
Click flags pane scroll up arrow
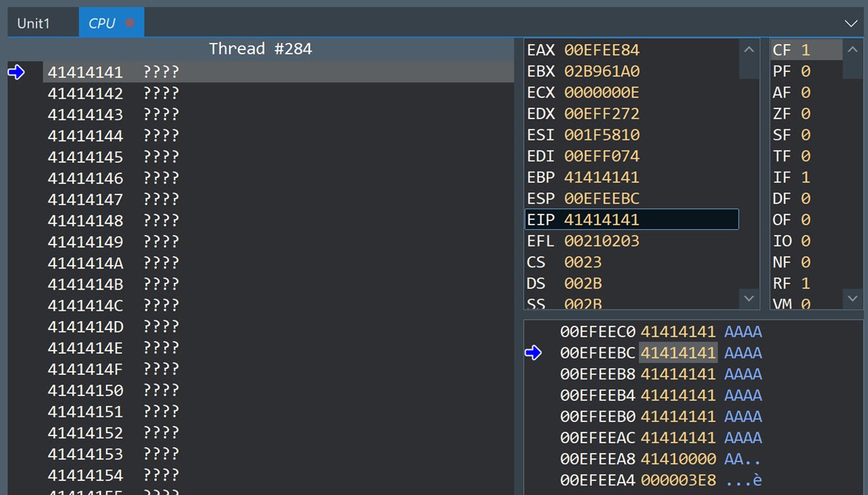coord(853,50)
